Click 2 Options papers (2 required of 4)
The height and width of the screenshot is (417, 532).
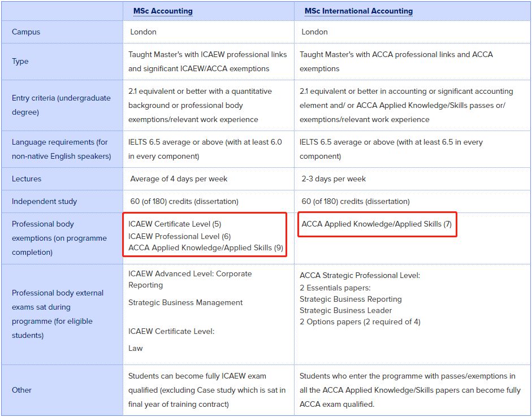point(360,322)
